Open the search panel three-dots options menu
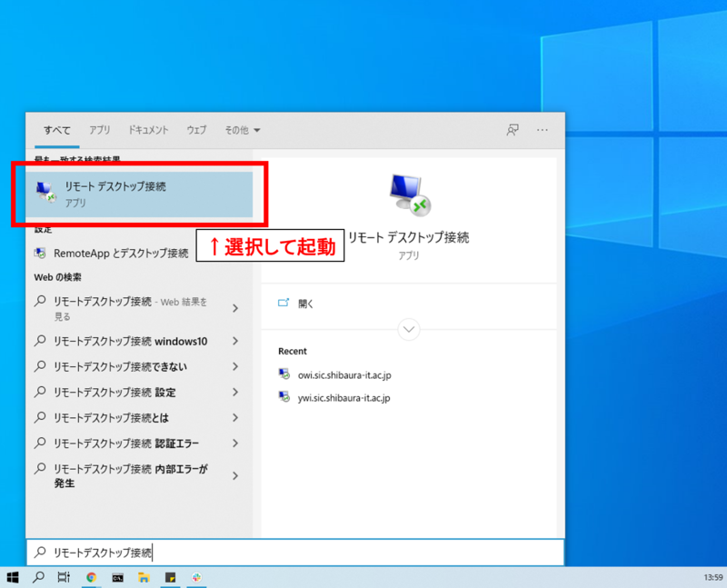 542,130
